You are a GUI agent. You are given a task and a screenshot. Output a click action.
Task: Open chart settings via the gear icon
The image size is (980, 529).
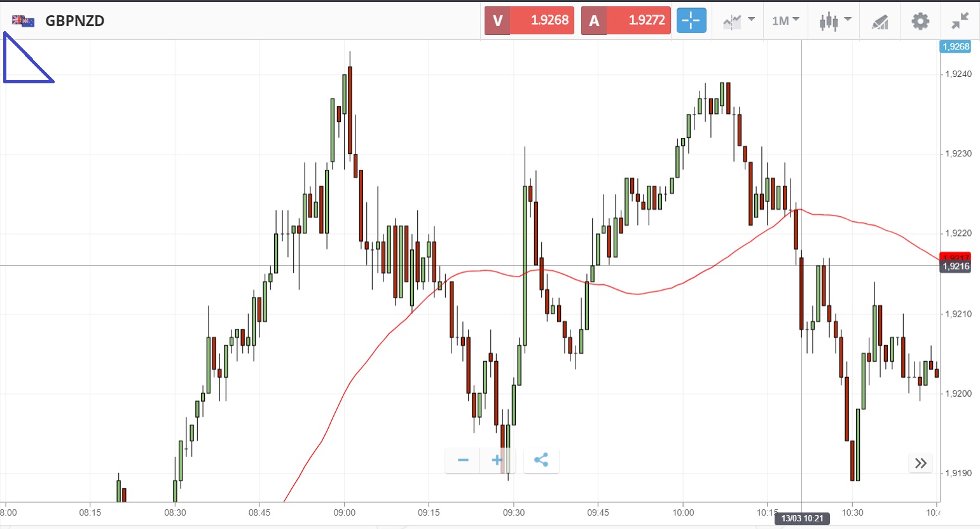[920, 21]
